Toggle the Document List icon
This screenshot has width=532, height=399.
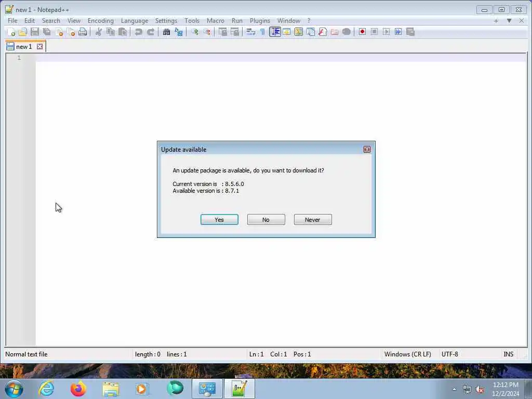(311, 32)
